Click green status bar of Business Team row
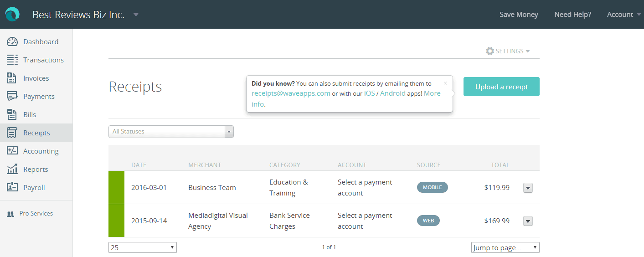 (x=116, y=187)
